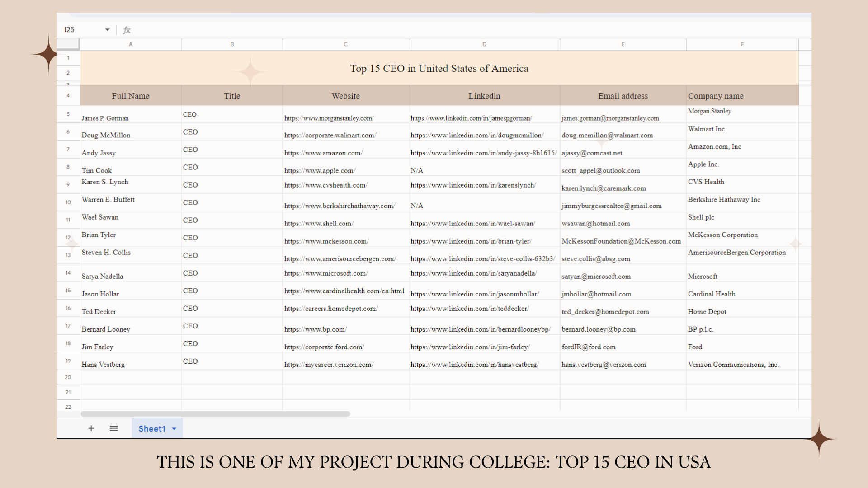
Task: Click the add new sheet plus icon
Action: [91, 428]
